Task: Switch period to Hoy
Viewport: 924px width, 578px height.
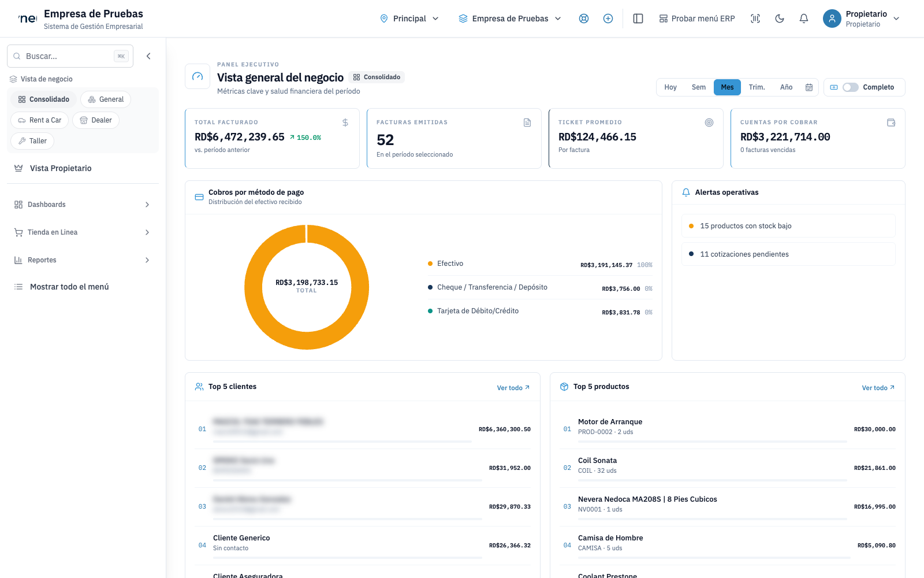Action: (x=670, y=87)
